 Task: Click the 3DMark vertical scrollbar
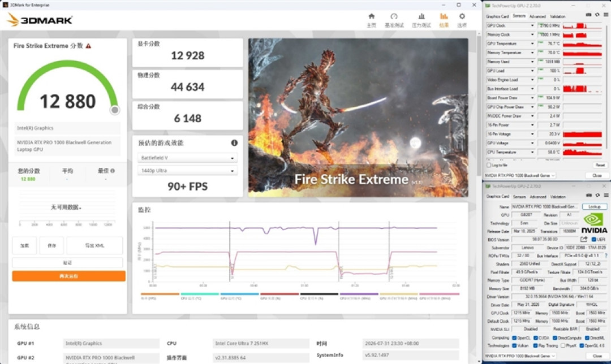tap(479, 105)
